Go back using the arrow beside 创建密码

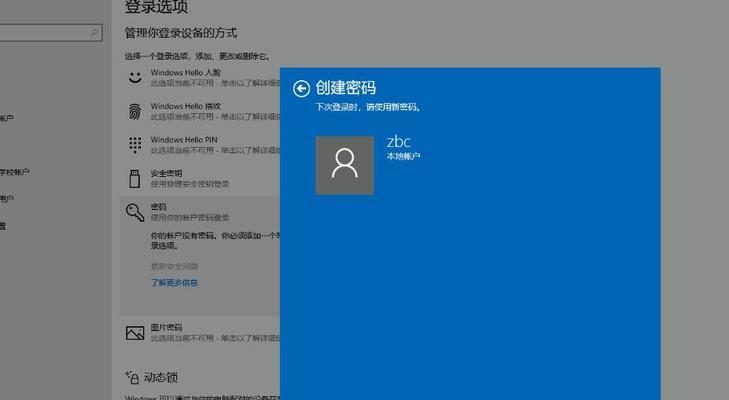pos(301,88)
